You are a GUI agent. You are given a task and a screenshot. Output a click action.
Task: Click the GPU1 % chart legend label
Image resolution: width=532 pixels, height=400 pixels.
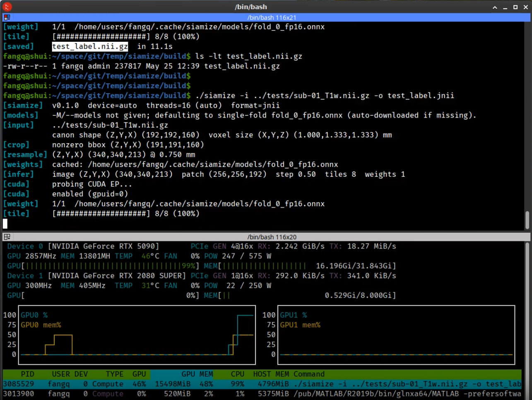click(294, 315)
